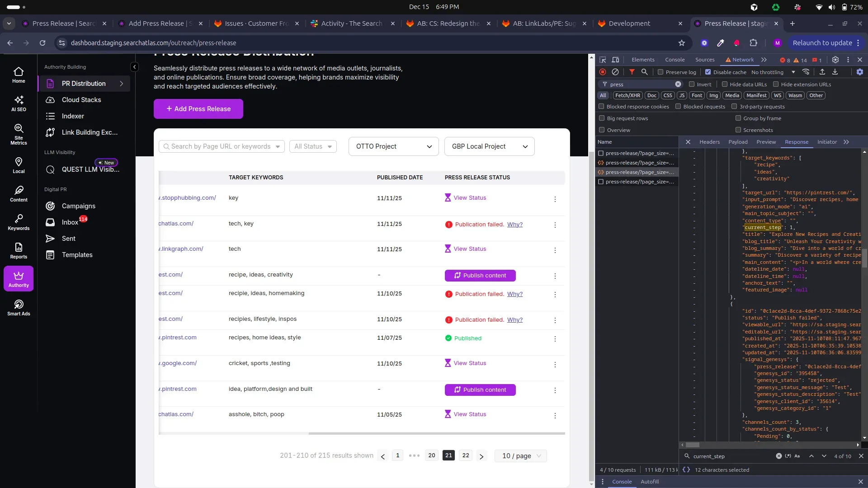Open No throttling dropdown
This screenshot has height=488, width=868.
point(773,72)
